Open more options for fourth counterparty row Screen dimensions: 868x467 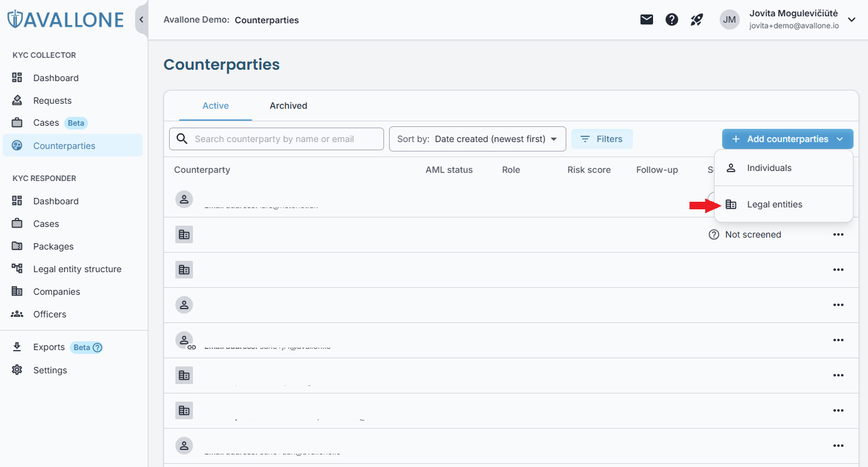838,305
